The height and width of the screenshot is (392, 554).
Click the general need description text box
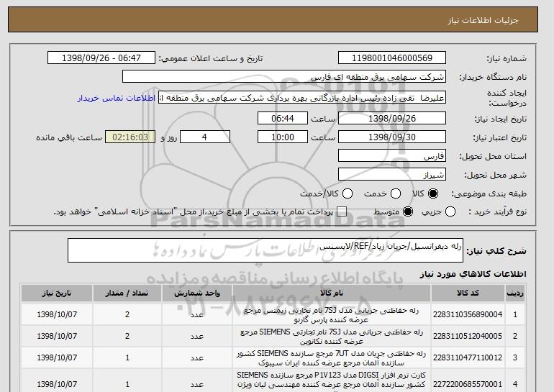click(265, 250)
